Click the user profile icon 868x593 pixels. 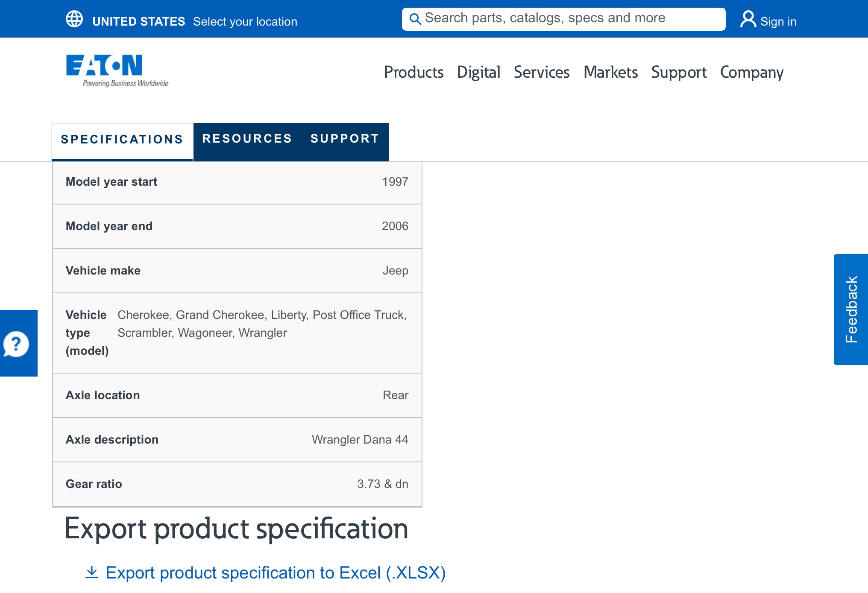click(x=748, y=20)
